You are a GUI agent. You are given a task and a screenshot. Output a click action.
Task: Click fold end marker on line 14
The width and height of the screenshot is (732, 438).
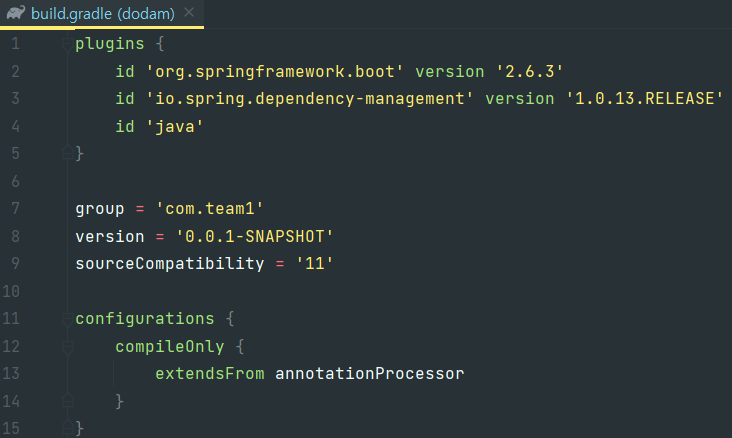(x=67, y=400)
